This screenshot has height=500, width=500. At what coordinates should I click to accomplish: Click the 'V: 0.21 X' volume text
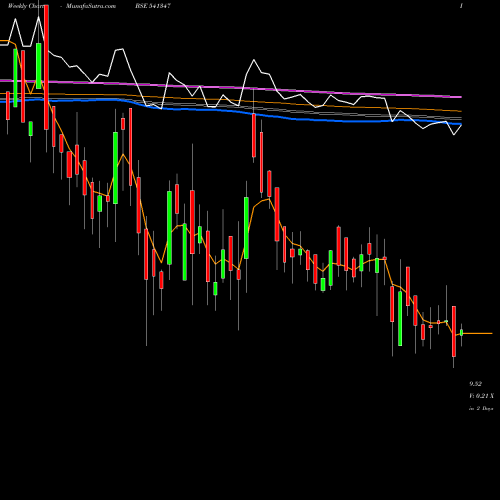481,396
